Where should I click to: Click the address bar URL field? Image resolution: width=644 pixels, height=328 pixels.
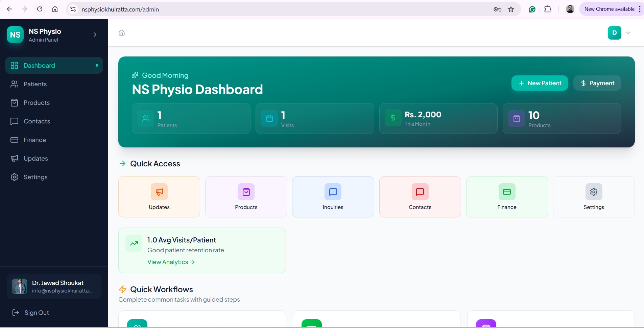coord(270,9)
